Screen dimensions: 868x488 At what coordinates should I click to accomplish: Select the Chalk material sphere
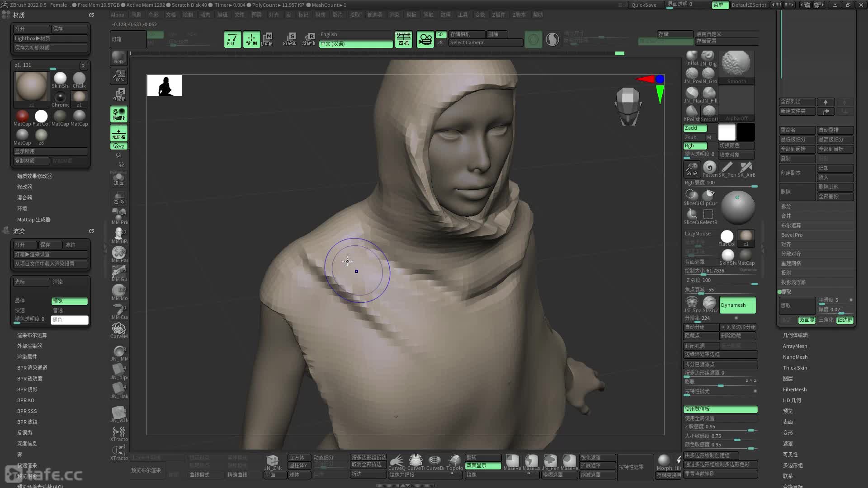click(x=79, y=80)
